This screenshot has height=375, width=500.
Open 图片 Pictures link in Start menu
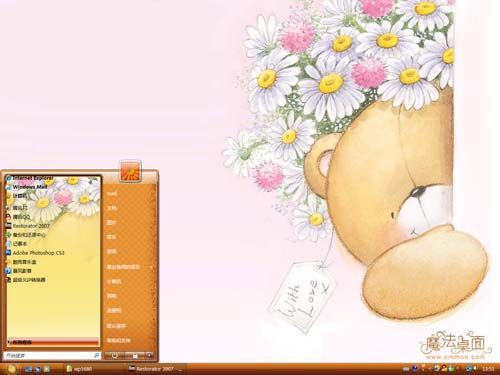[x=112, y=222]
